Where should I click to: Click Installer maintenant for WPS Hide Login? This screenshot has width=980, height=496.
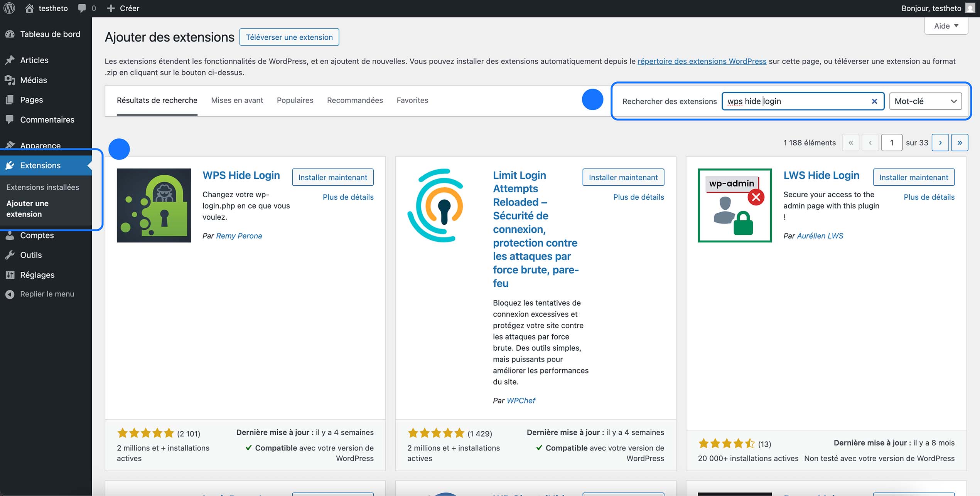(x=333, y=177)
